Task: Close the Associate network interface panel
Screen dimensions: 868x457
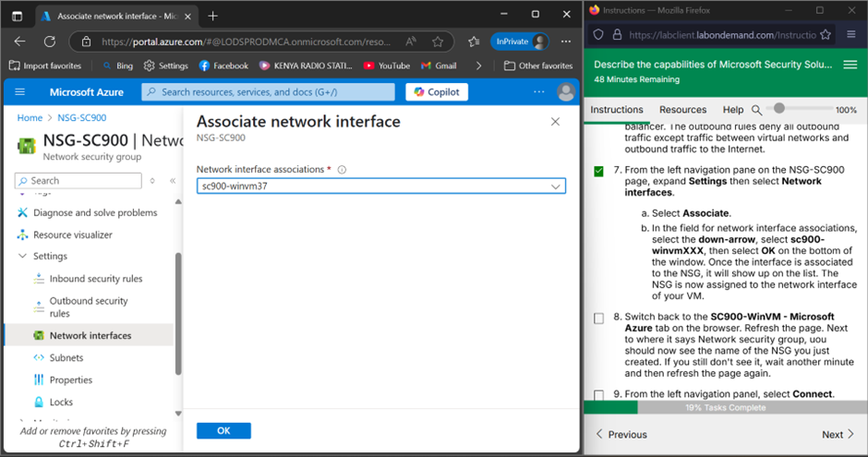Action: [x=555, y=122]
